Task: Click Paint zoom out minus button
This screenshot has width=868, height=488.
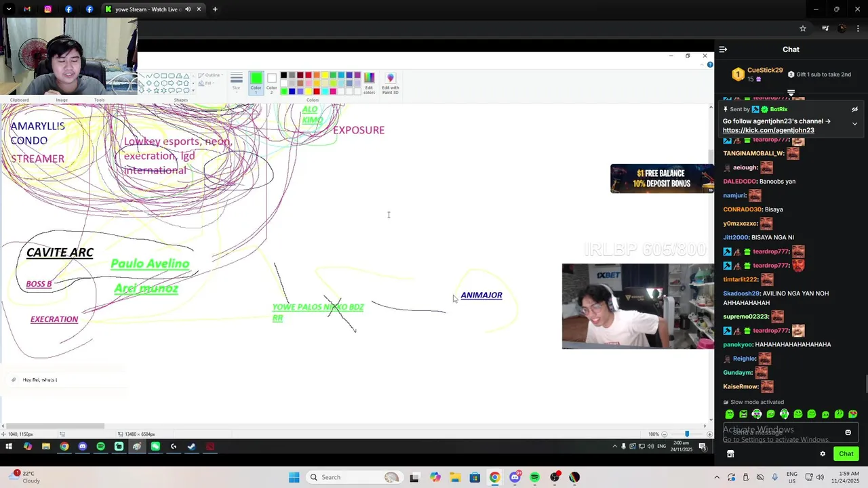Action: (x=665, y=434)
